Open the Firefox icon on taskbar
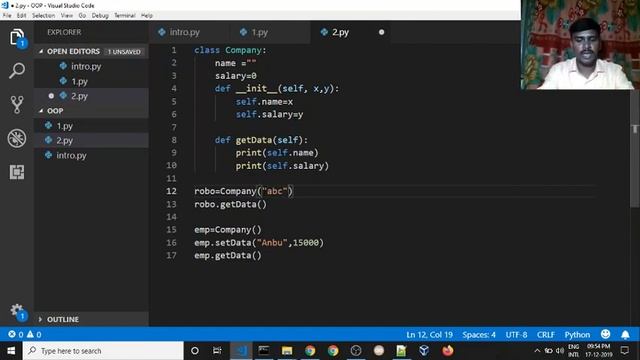Viewport: 640px width, 360px height. [x=448, y=351]
